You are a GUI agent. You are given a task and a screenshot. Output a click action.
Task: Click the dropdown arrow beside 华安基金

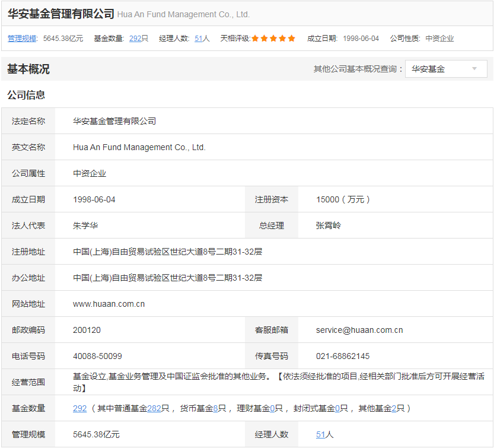(x=474, y=69)
